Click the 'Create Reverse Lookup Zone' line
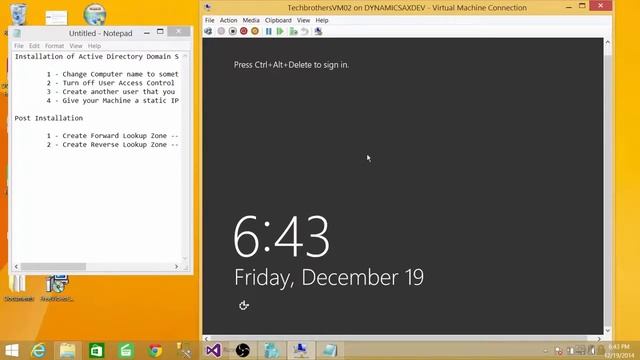Viewport: 640px width, 360px height. tap(112, 144)
